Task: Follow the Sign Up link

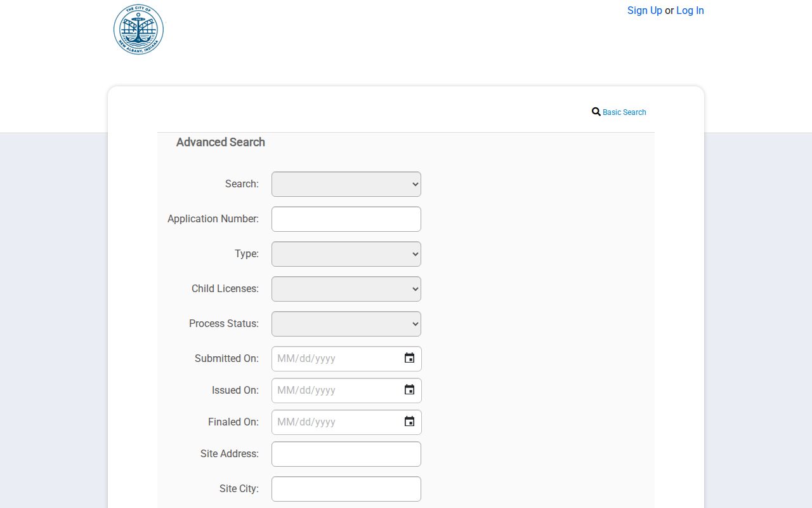Action: (645, 10)
